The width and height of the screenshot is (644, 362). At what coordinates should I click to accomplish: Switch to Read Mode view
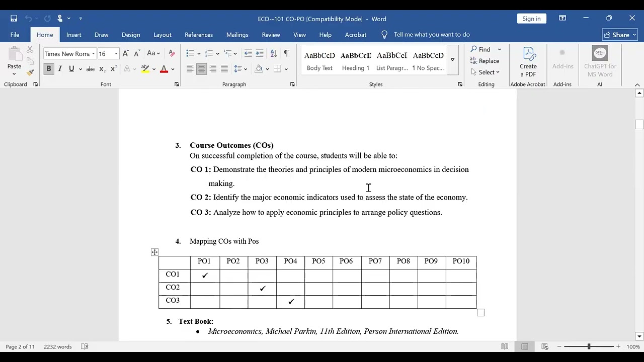(x=505, y=346)
